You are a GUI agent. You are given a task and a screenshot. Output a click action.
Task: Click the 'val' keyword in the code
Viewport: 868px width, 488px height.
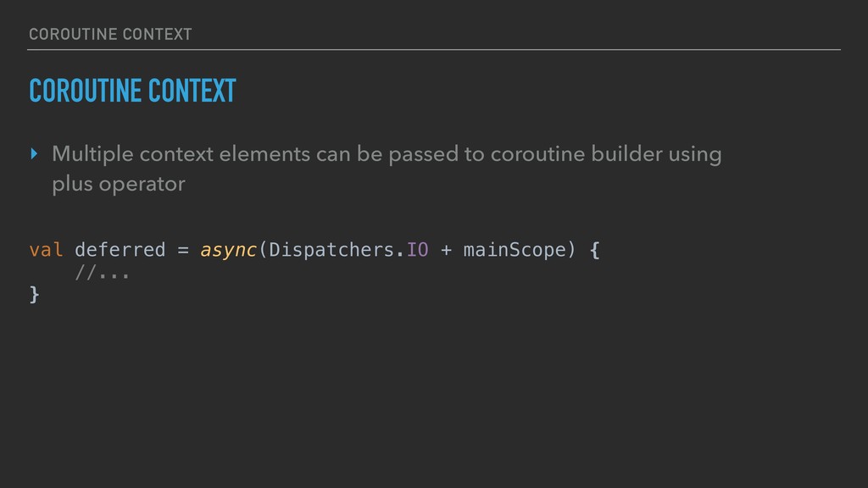(x=46, y=250)
